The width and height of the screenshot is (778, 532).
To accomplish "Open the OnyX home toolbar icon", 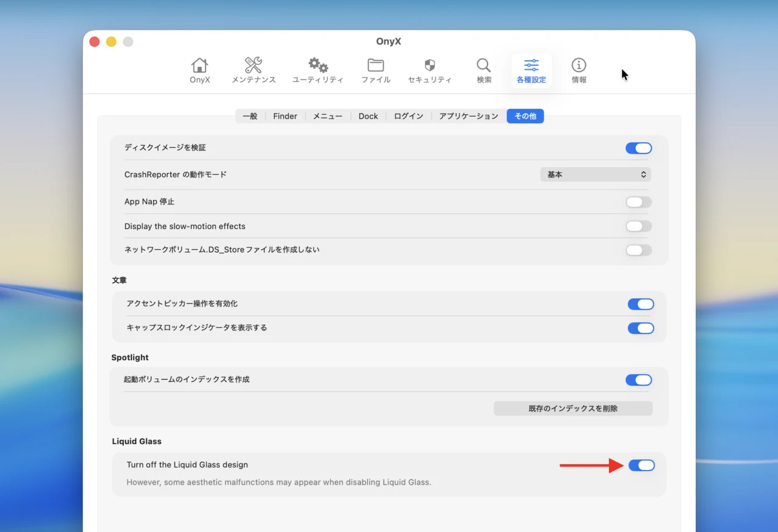I will click(199, 66).
